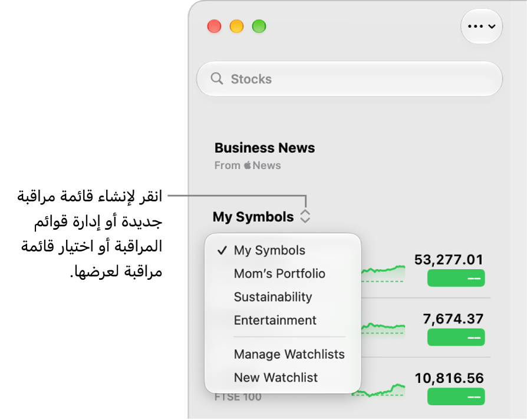
Task: Minimize the window with the yellow button
Action: (236, 26)
